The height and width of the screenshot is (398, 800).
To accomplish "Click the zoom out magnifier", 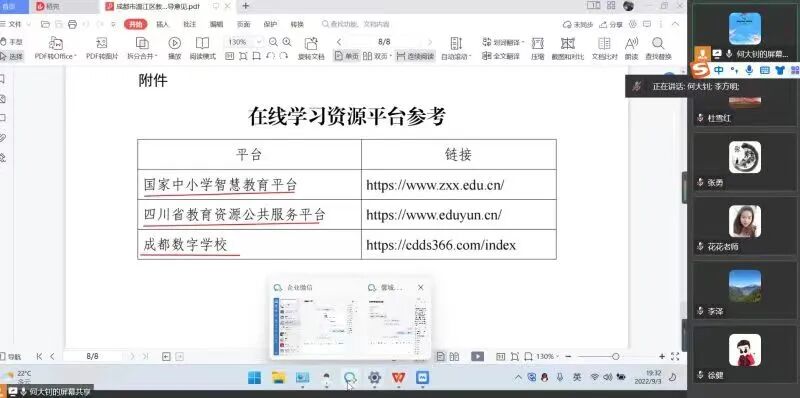I will [x=273, y=42].
